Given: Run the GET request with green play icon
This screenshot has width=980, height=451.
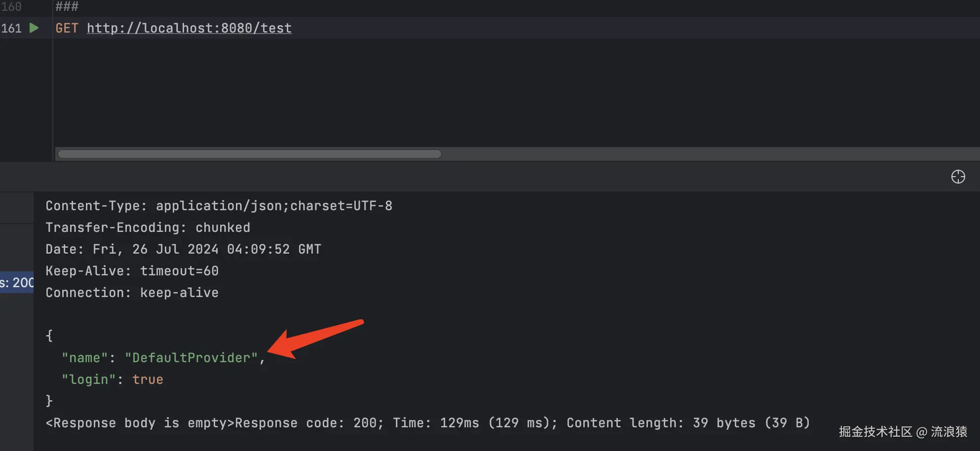Looking at the screenshot, I should point(34,28).
